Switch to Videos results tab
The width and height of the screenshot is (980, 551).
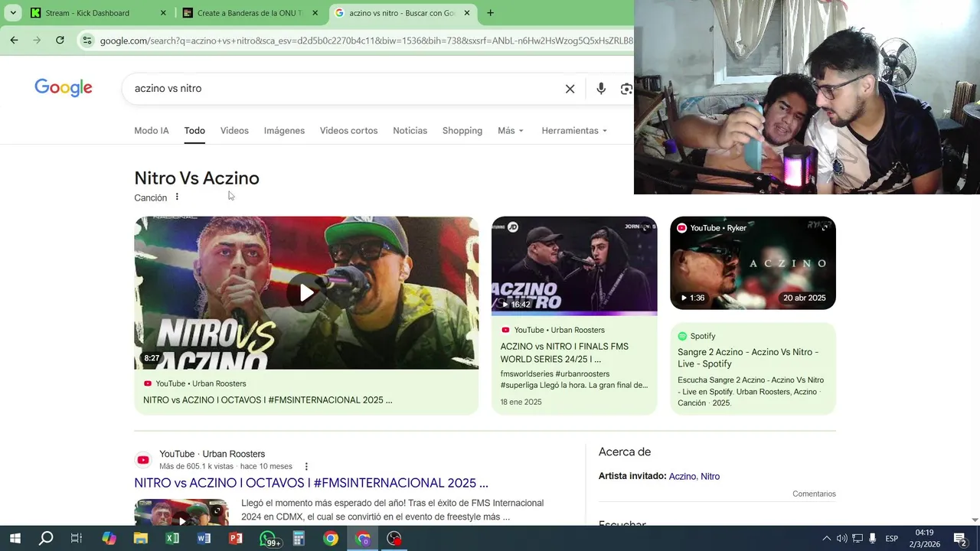(234, 131)
